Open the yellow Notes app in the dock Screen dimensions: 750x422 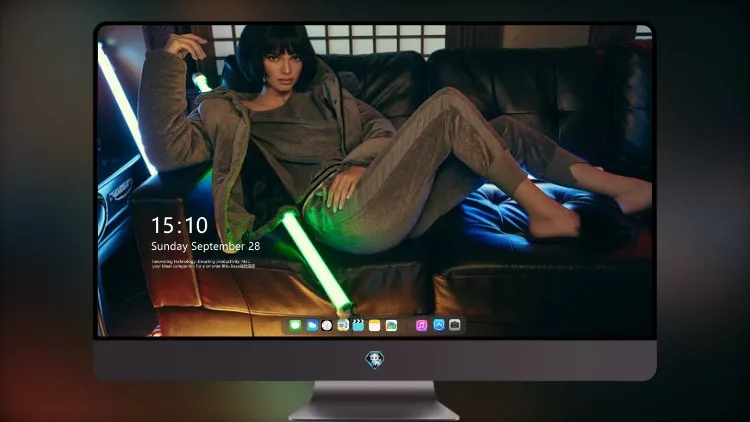tap(375, 325)
